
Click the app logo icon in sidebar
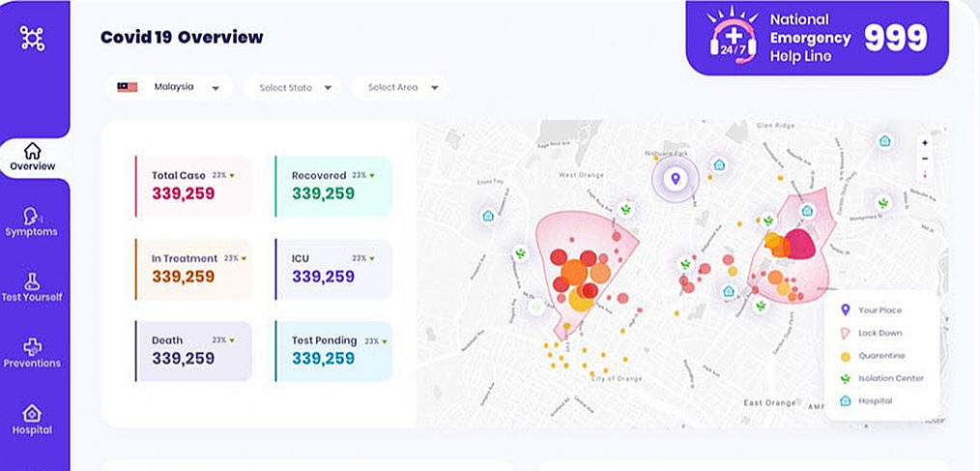pos(33,38)
